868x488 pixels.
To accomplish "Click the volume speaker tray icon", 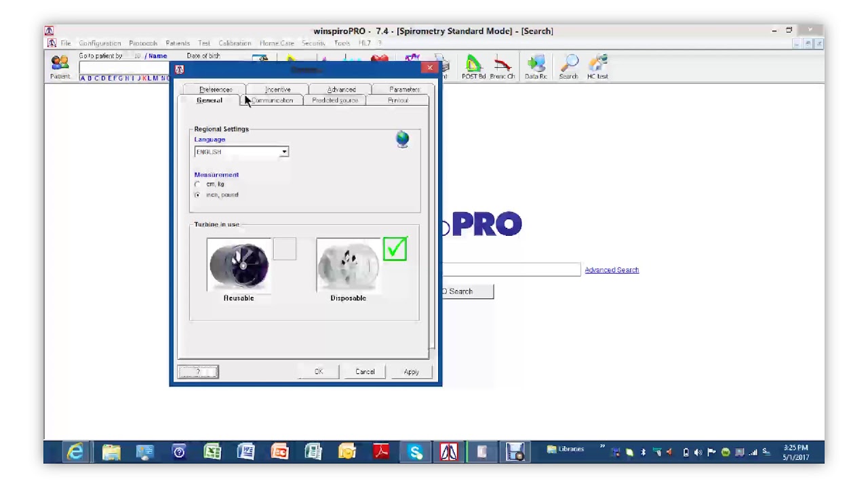I will tap(698, 452).
